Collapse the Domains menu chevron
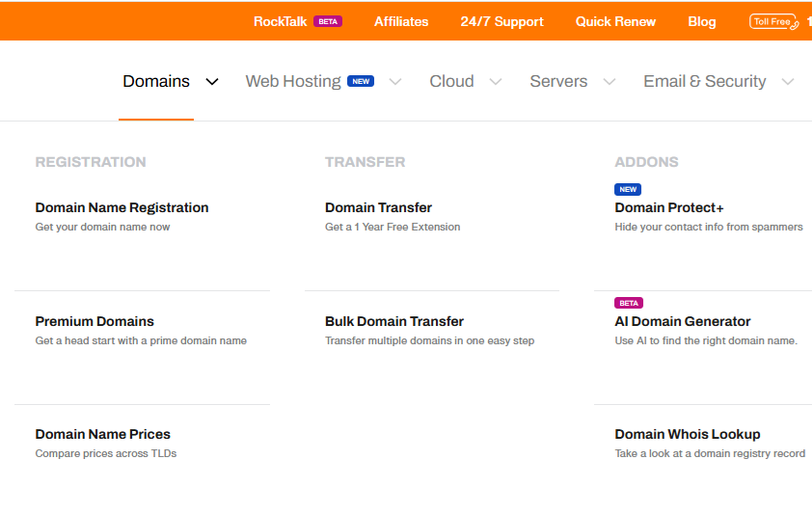This screenshot has width=812, height=514. [x=212, y=82]
